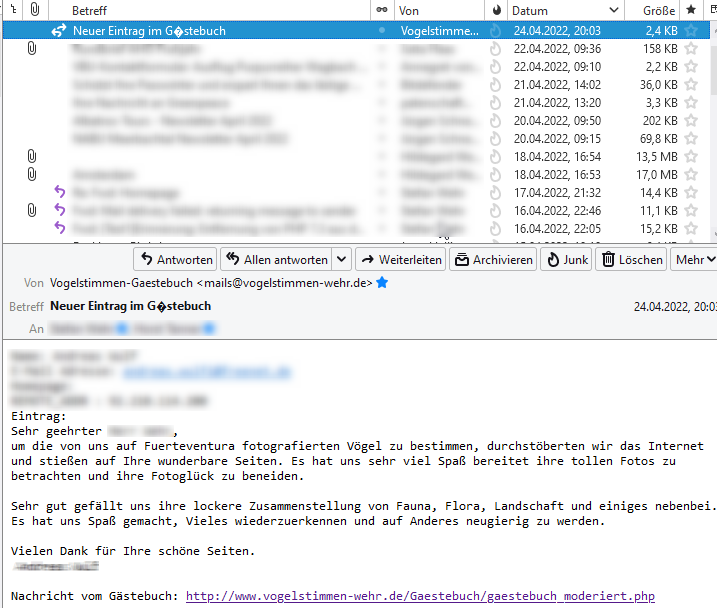Sort messages by the Datum column

click(530, 10)
